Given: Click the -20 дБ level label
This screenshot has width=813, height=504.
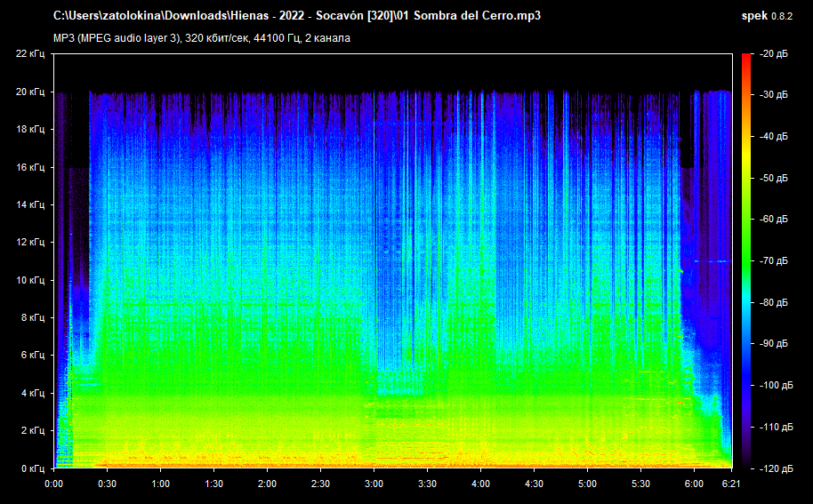Looking at the screenshot, I should click(x=775, y=54).
